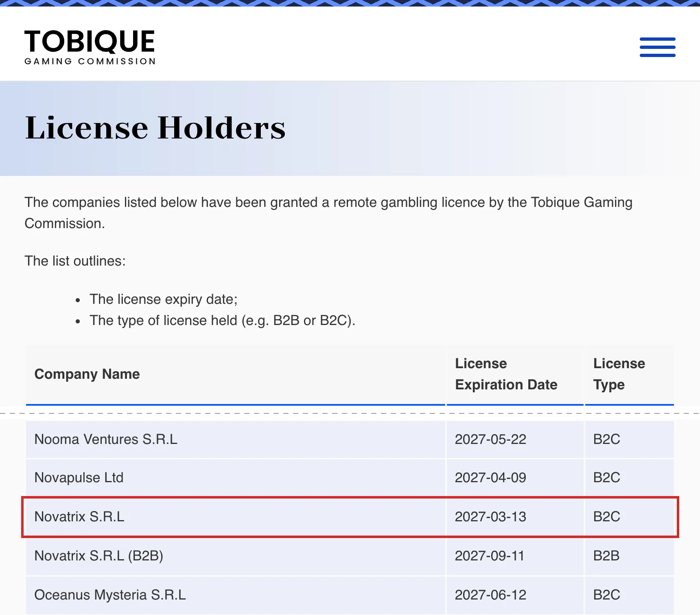The width and height of the screenshot is (700, 615).
Task: Click the B2C type for Nooma Ventures
Action: click(607, 439)
